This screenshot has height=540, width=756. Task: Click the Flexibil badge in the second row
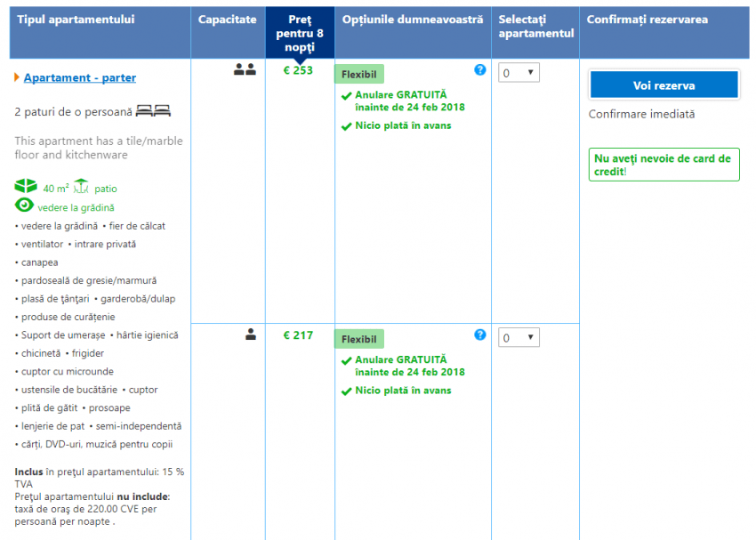tap(359, 339)
